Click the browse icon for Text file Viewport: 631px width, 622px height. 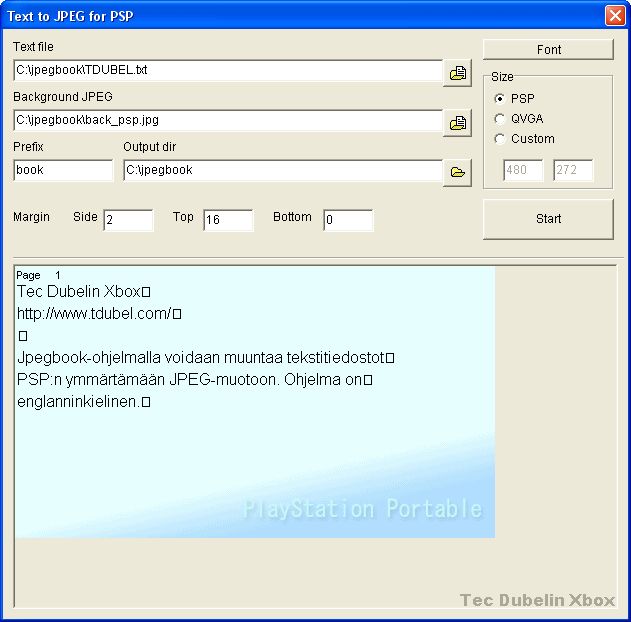(x=458, y=73)
